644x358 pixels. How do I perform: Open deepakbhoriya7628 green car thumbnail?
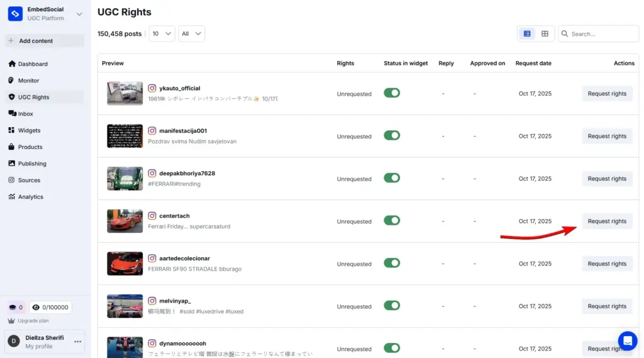pos(125,179)
